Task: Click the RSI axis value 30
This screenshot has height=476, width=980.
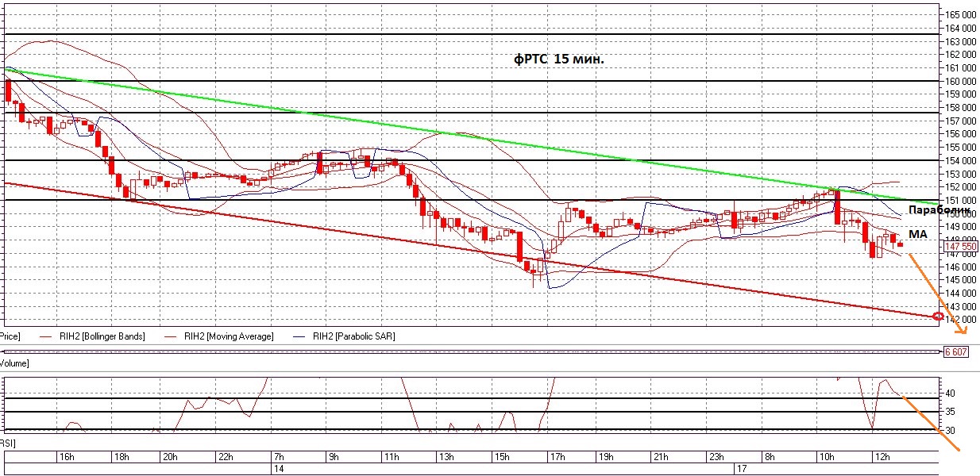Action: pos(950,431)
